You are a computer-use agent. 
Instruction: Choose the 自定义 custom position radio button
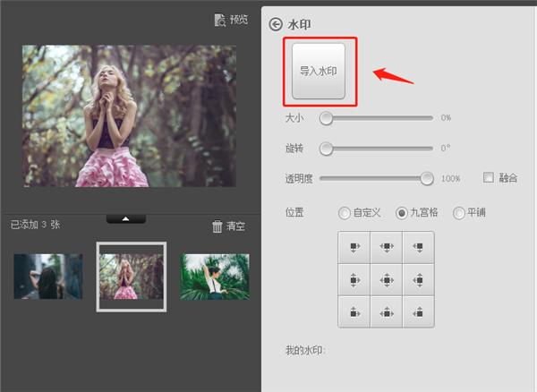pos(344,212)
